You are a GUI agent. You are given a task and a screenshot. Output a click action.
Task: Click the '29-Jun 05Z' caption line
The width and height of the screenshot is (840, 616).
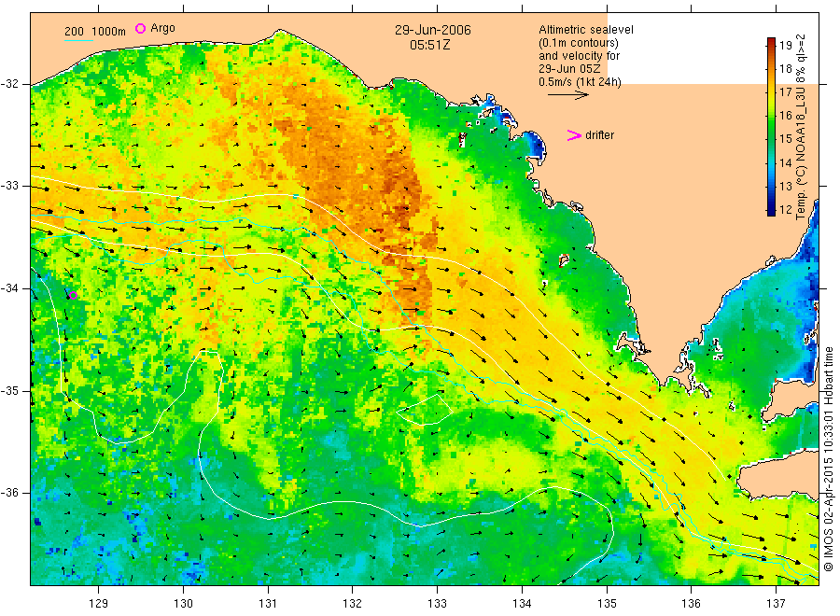tap(569, 69)
